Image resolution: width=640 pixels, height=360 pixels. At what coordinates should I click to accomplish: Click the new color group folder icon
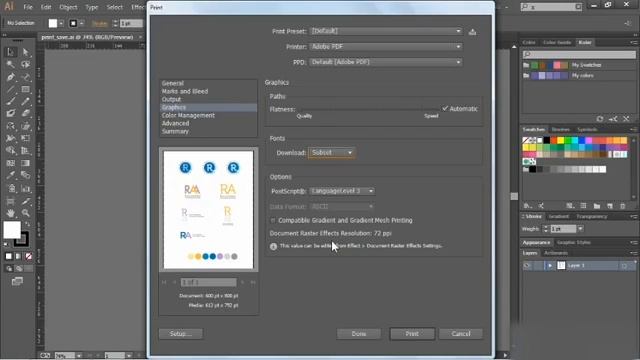(597, 206)
